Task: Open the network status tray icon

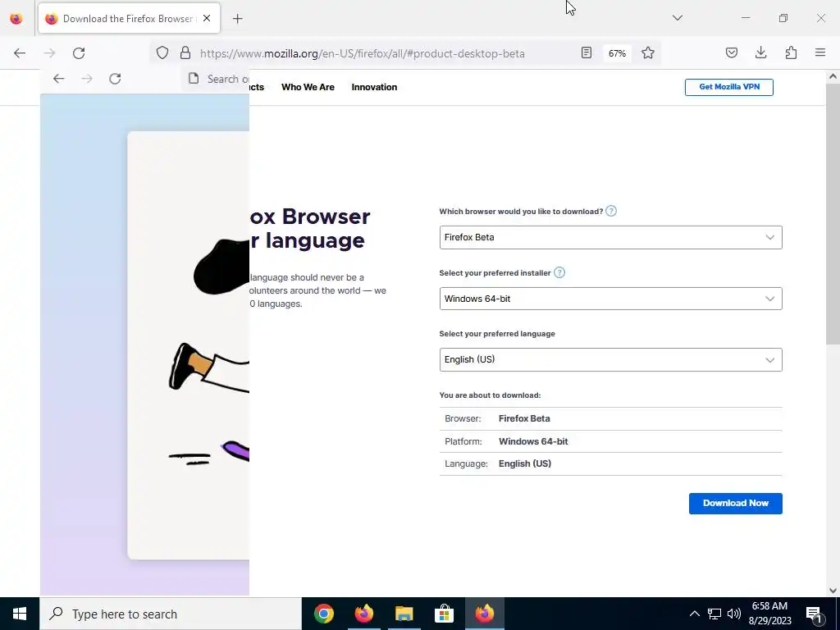Action: pos(714,614)
